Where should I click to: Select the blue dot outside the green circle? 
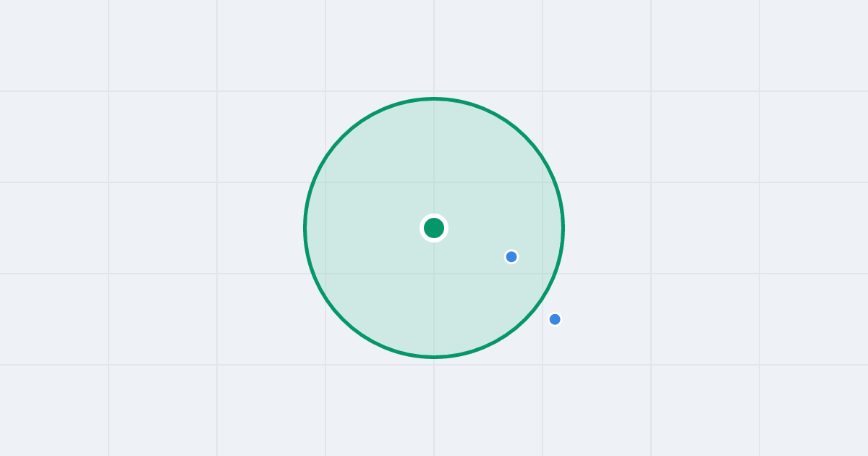(x=555, y=319)
